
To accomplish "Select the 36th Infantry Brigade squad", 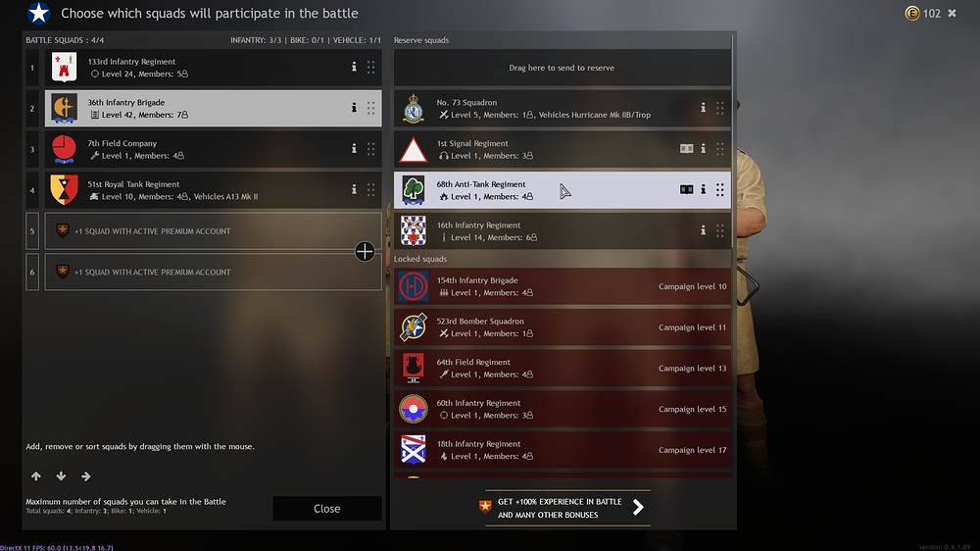I will (213, 108).
